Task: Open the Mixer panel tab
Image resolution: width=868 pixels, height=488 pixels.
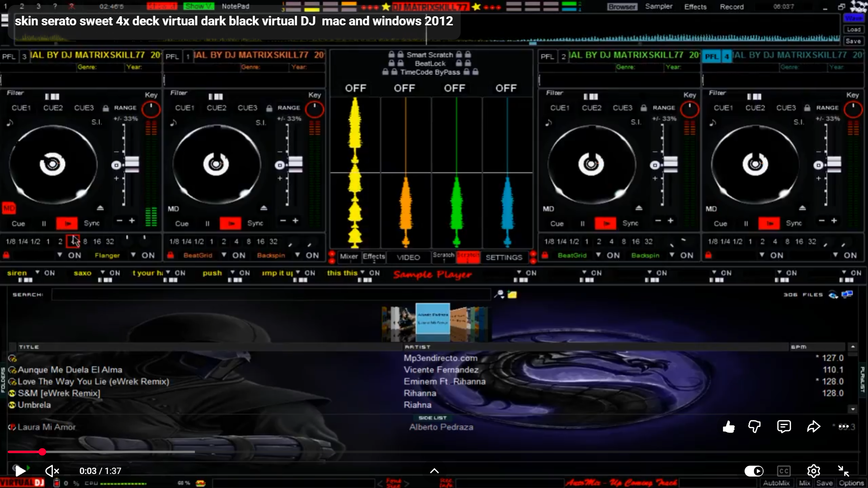Action: pos(349,257)
